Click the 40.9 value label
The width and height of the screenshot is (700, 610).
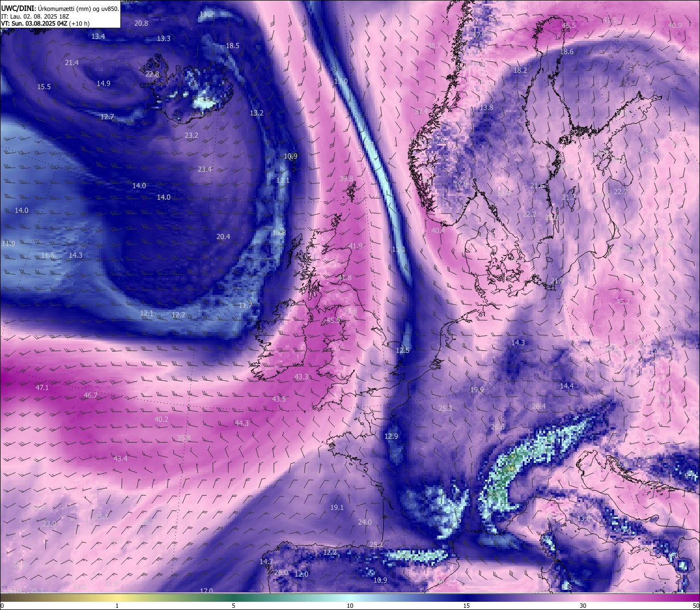(675, 25)
